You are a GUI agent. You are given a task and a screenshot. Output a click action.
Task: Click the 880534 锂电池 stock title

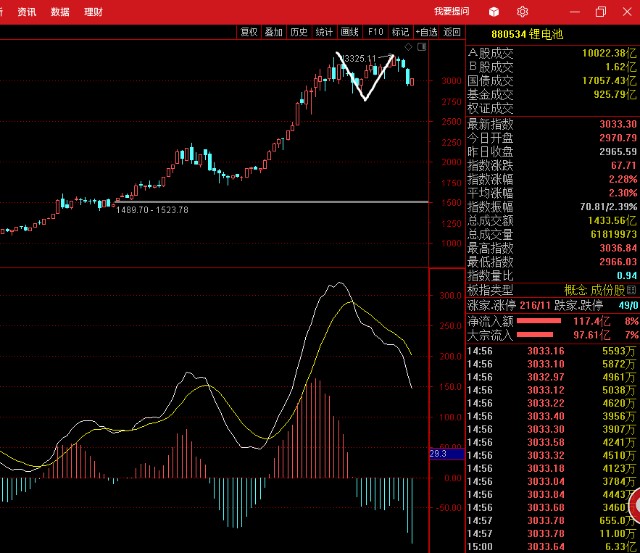[520, 33]
